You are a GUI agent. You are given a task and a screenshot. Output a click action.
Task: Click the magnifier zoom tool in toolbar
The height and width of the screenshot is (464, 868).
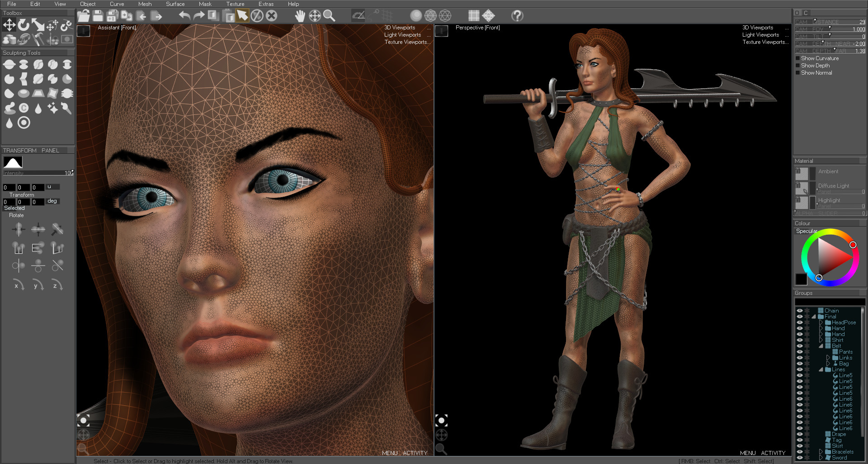329,16
